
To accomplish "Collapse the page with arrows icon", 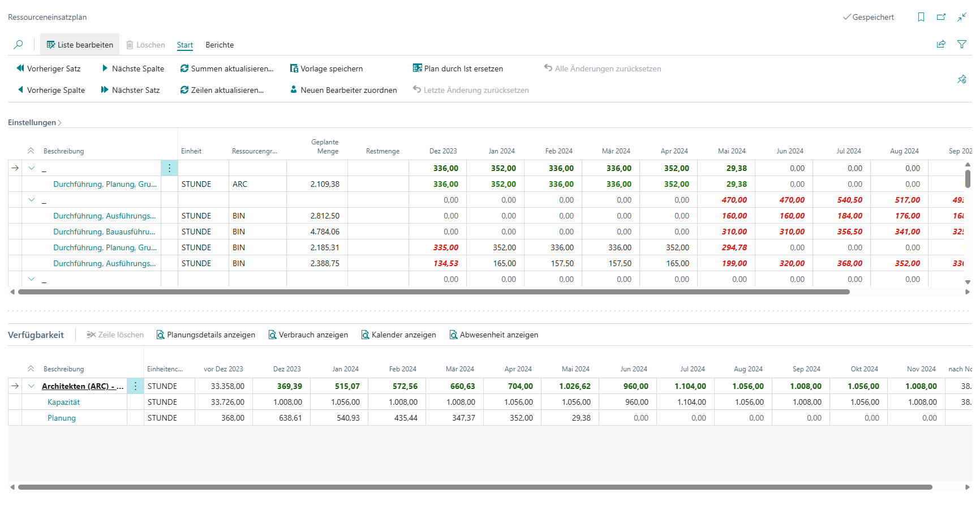I will [962, 17].
